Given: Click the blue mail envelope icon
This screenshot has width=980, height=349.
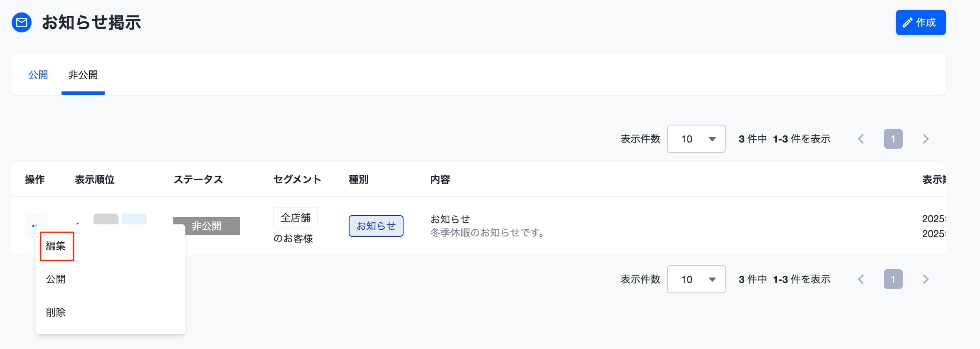Looking at the screenshot, I should coord(22,22).
